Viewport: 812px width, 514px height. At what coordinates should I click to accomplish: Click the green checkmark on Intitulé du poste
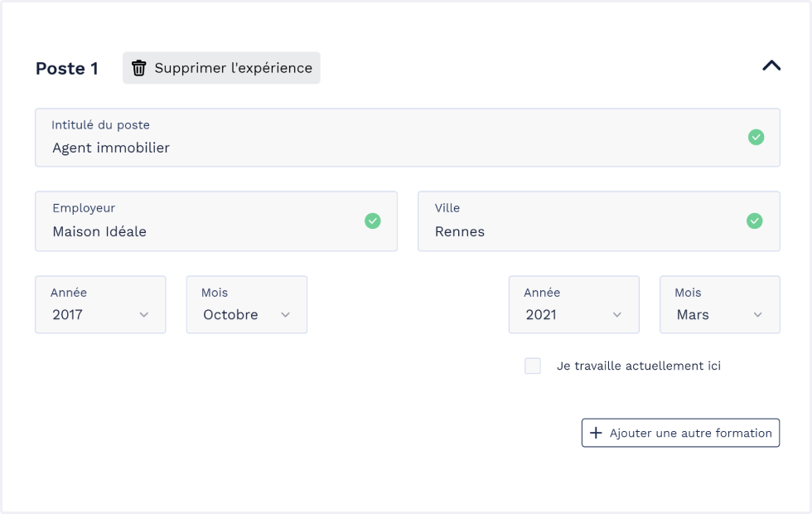(756, 138)
